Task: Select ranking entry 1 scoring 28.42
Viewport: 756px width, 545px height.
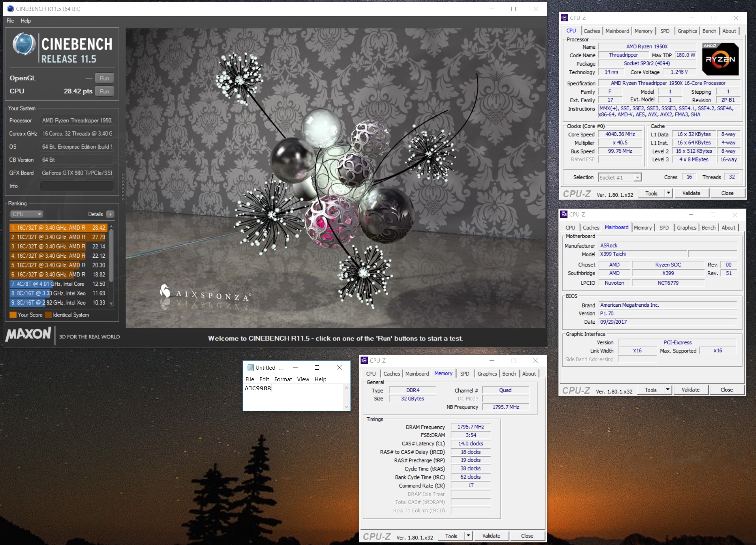Action: (58, 228)
